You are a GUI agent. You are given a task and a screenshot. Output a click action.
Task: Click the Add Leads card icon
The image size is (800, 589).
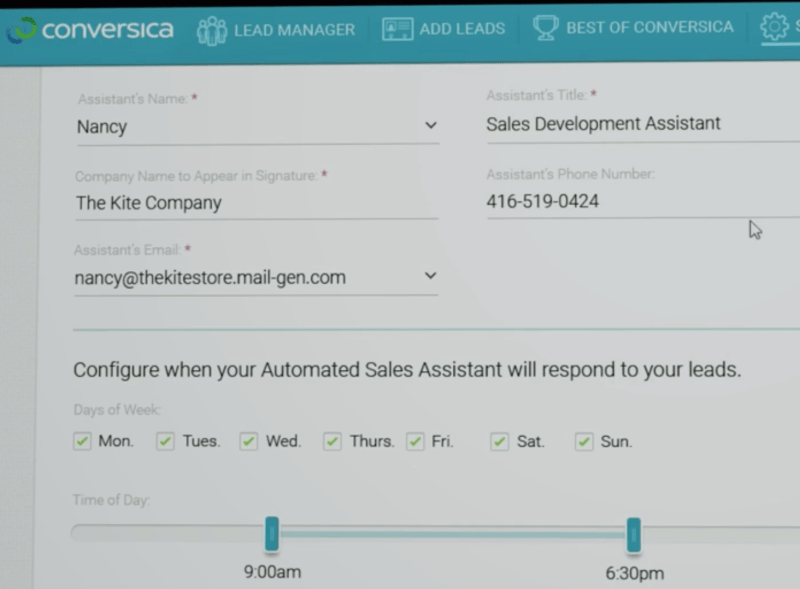pos(397,29)
